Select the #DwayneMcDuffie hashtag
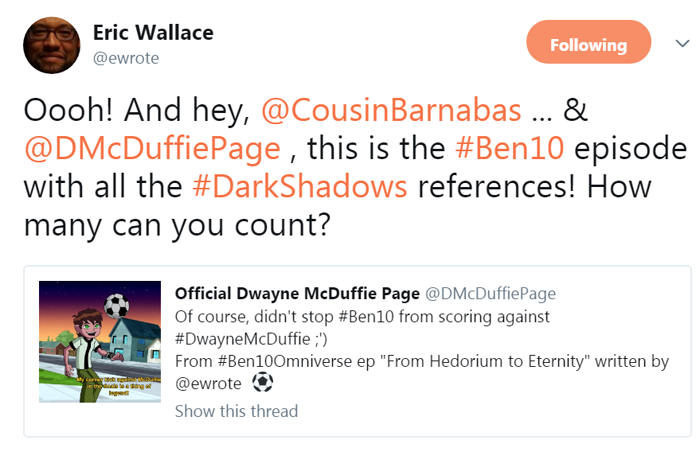Viewport: 700px width, 452px height. coord(242,339)
